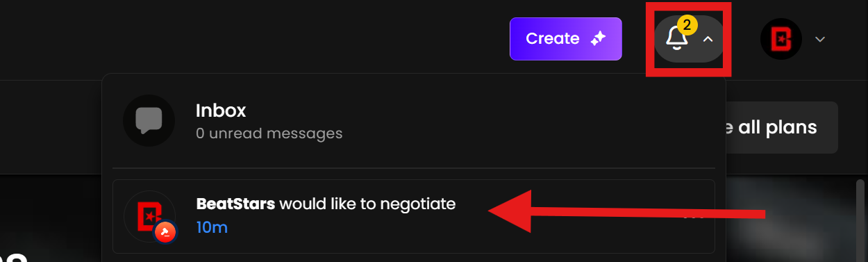The width and height of the screenshot is (868, 262).
Task: Toggle the notifications dropdown pill
Action: (x=690, y=39)
